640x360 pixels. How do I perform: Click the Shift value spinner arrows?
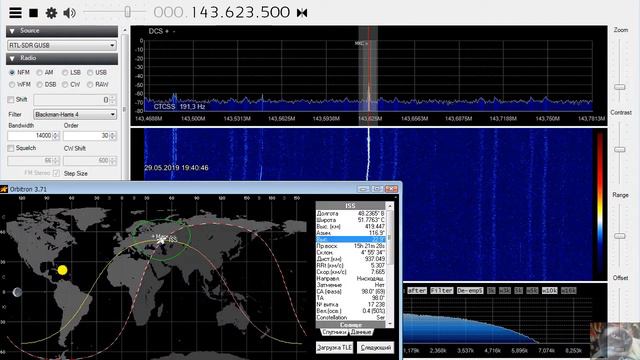coord(113,100)
